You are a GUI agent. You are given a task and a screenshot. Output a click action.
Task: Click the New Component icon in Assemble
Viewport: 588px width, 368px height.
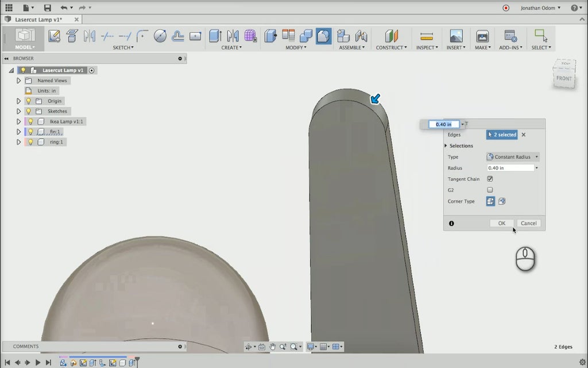[343, 36]
